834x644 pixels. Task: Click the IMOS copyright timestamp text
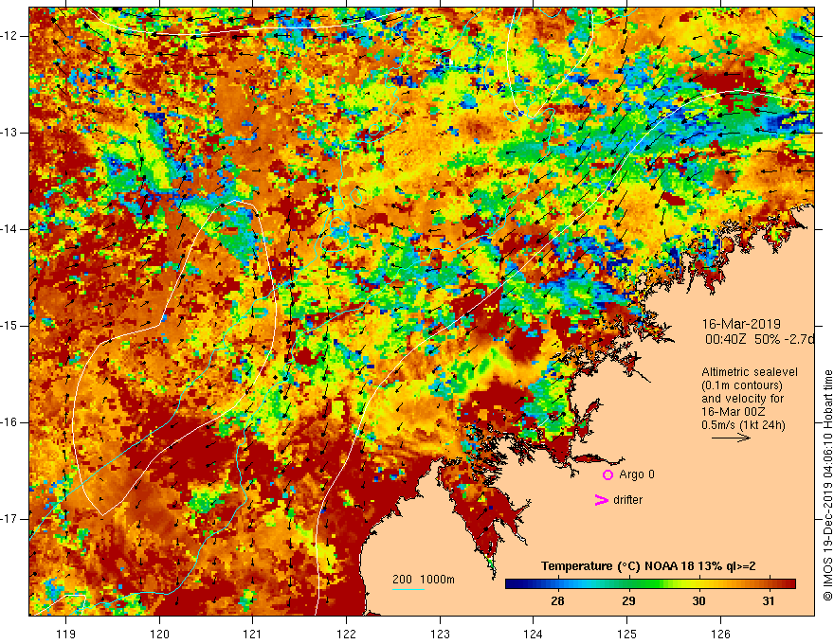(x=827, y=485)
